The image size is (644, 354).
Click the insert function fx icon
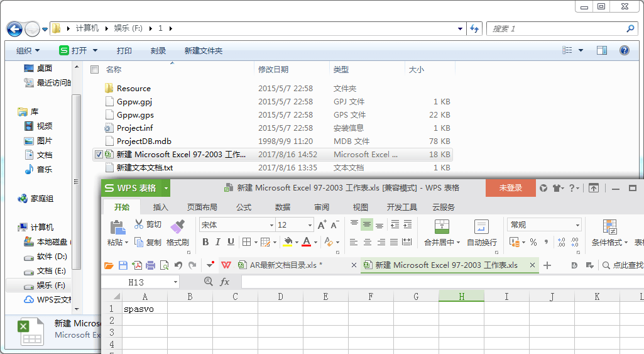coord(225,282)
